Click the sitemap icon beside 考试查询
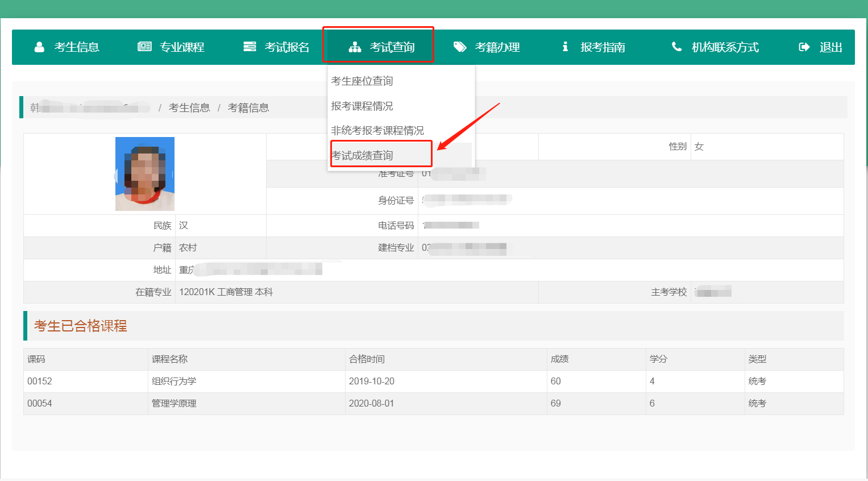 point(355,47)
